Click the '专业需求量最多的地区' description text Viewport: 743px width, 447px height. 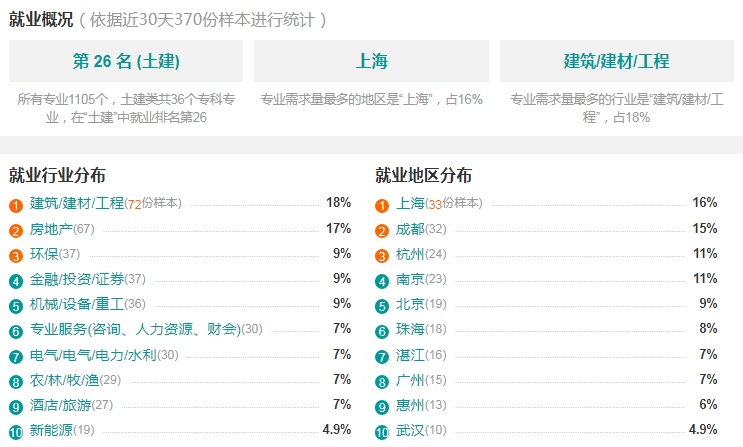[372, 99]
